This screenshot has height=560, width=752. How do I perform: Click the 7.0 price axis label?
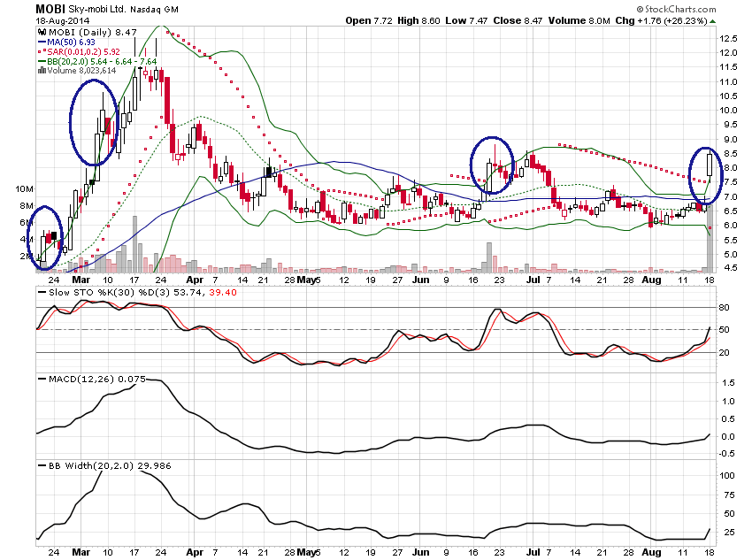pyautogui.click(x=731, y=197)
